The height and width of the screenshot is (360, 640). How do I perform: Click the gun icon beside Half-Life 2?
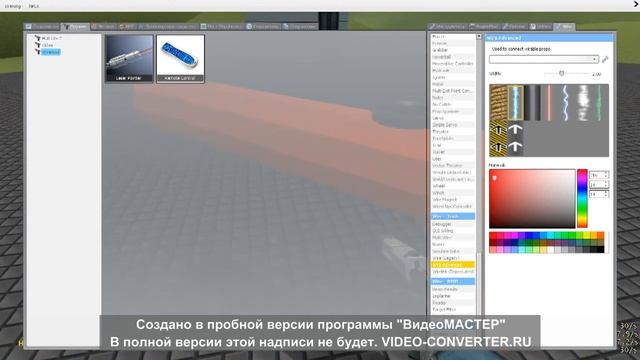click(38, 38)
